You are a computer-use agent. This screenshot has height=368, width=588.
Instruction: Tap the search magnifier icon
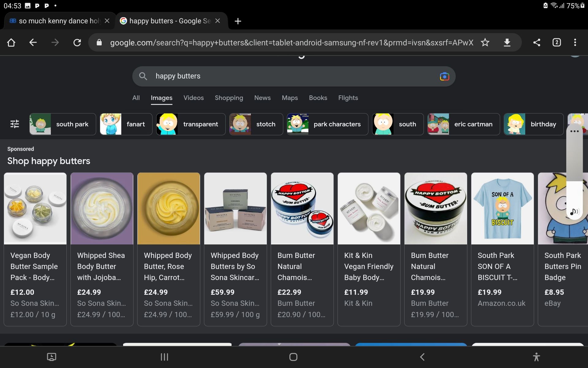click(x=143, y=76)
